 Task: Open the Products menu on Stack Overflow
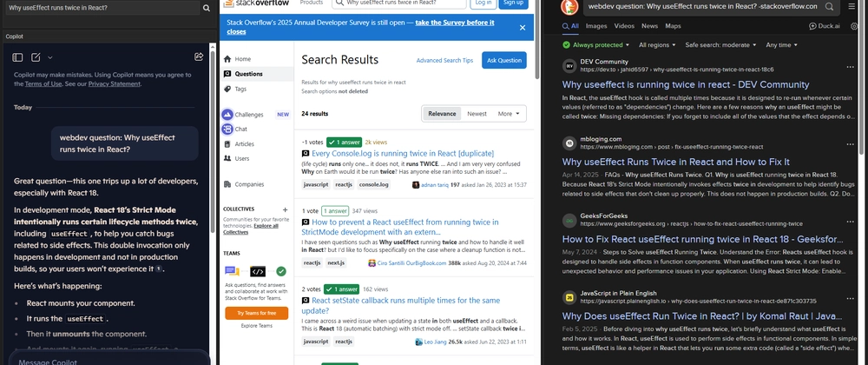pos(311,3)
